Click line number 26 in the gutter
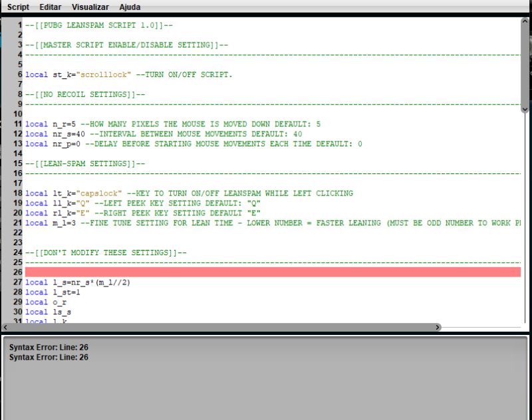Viewport: 532px width, 420px height. point(17,272)
